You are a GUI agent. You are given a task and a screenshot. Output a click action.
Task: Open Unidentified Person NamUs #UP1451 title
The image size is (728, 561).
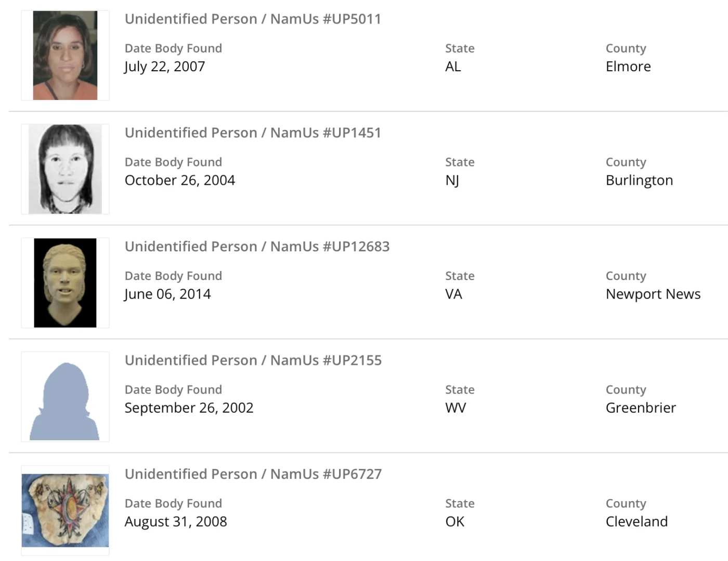click(253, 133)
